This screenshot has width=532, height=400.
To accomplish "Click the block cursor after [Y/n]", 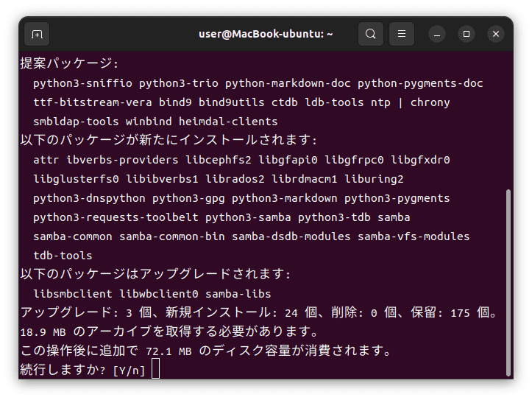I will (155, 368).
